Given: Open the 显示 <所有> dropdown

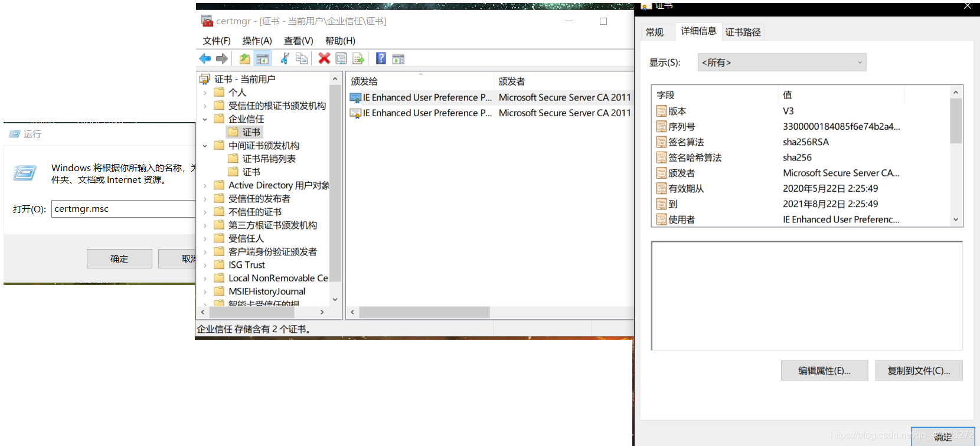Looking at the screenshot, I should (x=782, y=63).
